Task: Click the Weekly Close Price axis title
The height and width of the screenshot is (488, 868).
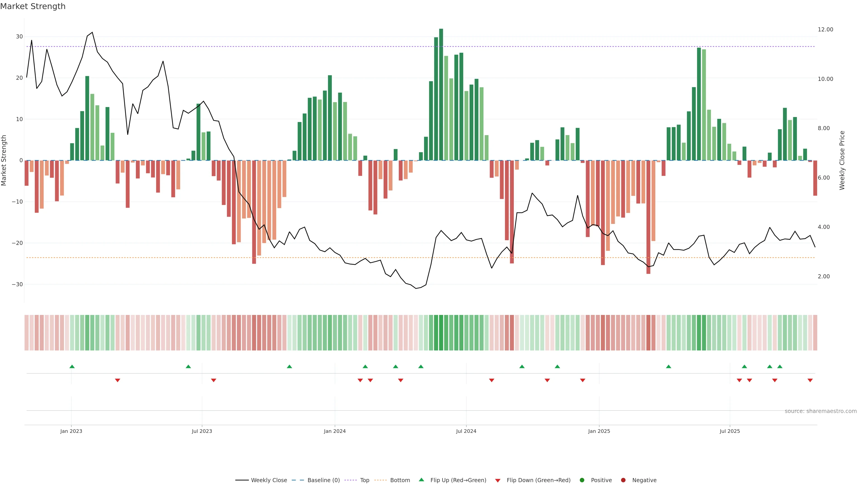Action: pyautogui.click(x=842, y=160)
